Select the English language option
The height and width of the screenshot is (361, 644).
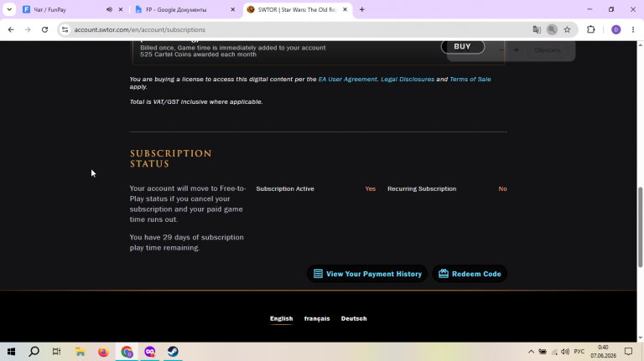point(282,318)
